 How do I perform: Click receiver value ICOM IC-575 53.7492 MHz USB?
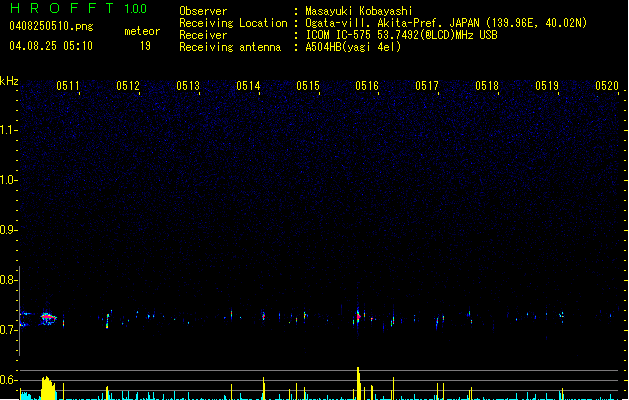coord(402,35)
